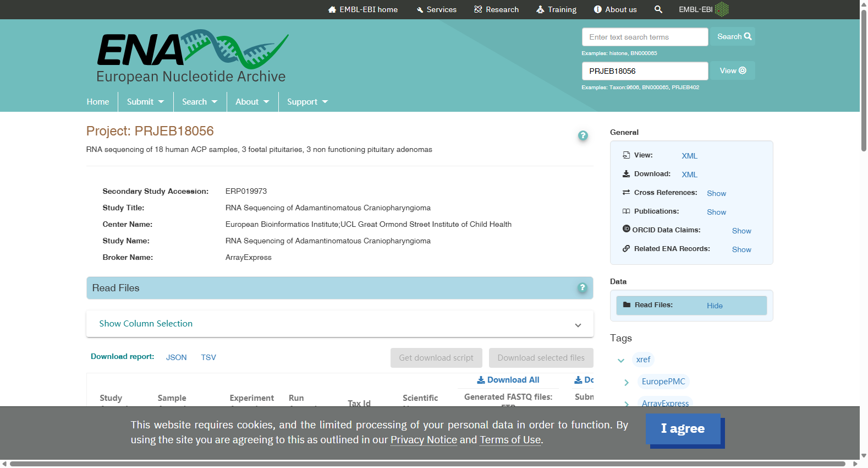Screen dimensions: 868x468
Task: Click the Download XML link
Action: pyautogui.click(x=690, y=175)
